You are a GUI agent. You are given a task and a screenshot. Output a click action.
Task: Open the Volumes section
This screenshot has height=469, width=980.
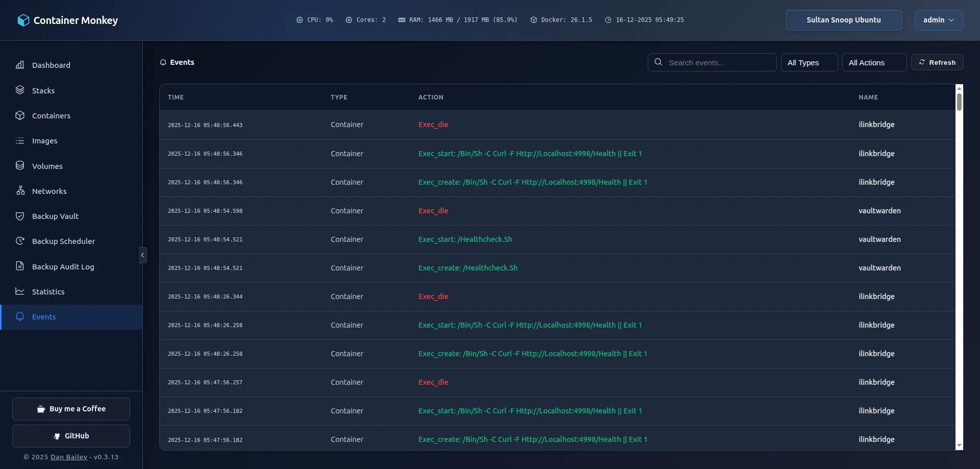(x=47, y=165)
